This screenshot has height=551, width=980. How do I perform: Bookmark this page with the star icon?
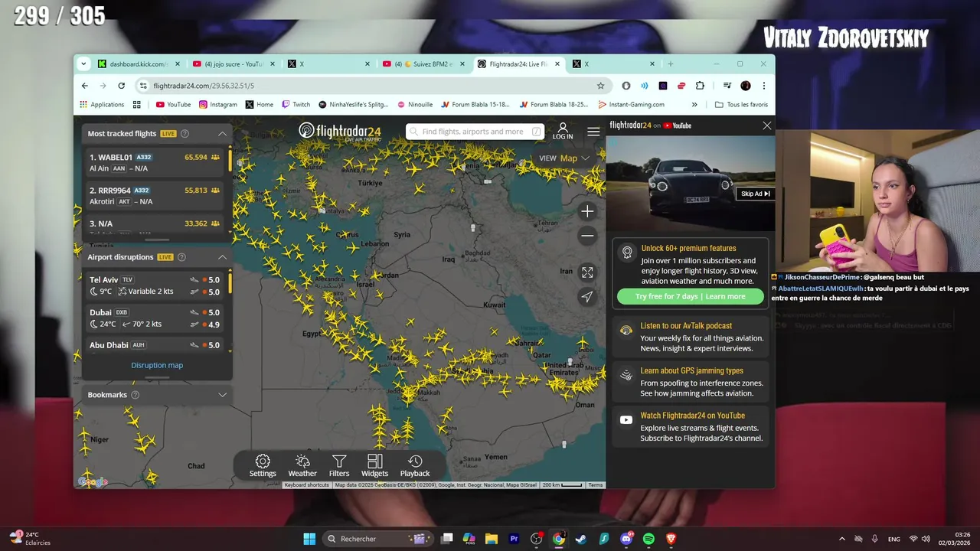(600, 86)
